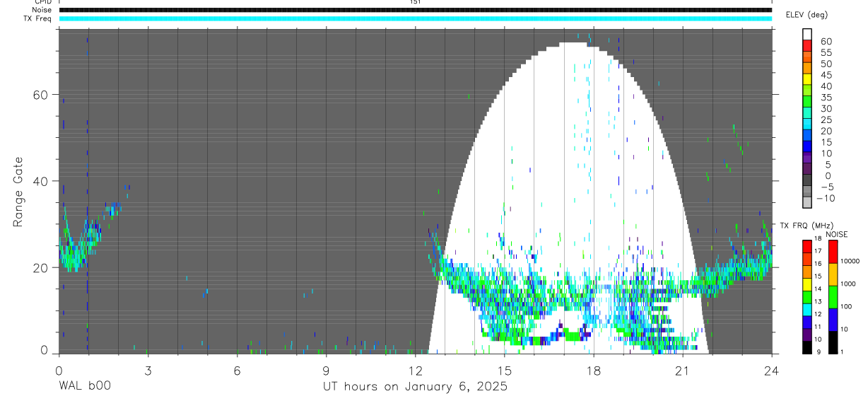Click the '21' tick on the UT hours axis
Viewport: 868px width, 401px height.
pyautogui.click(x=682, y=370)
